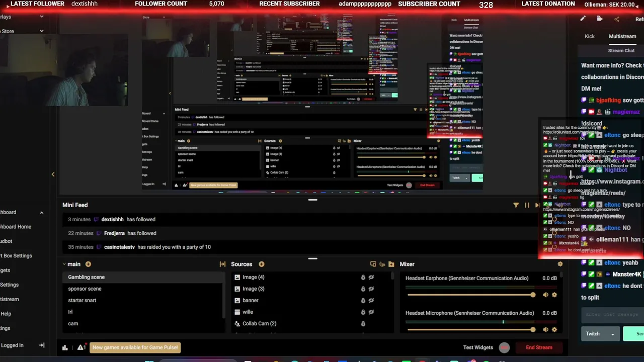Click the icon of the Collab Cam (2) source
Screen dimensions: 644x362
coord(237,324)
